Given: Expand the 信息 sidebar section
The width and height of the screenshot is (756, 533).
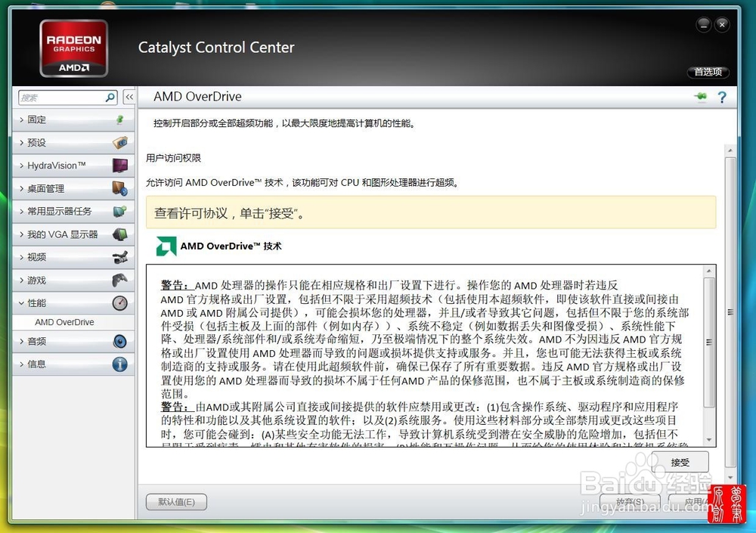Looking at the screenshot, I should (x=73, y=364).
